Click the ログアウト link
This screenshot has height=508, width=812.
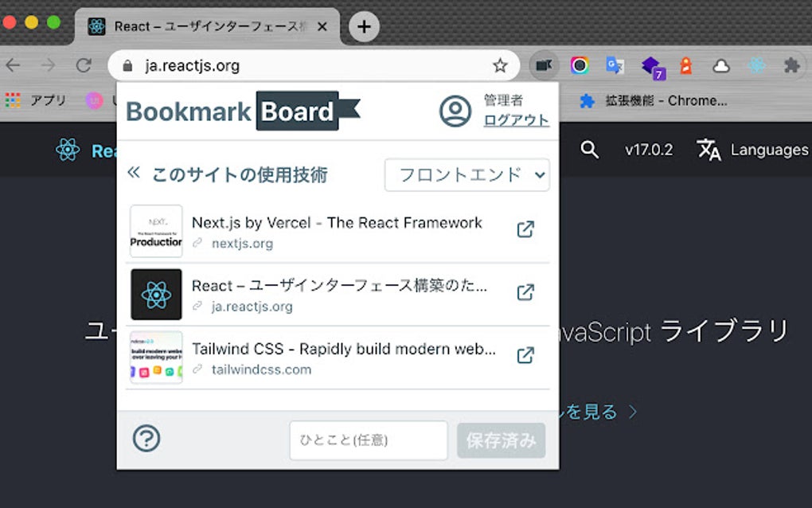tap(516, 121)
